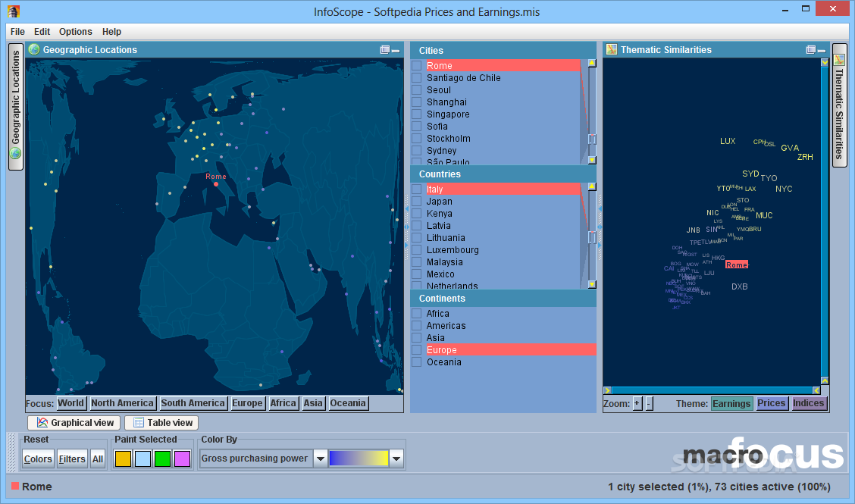Image resolution: width=855 pixels, height=504 pixels.
Task: Paint selected with orange swatch
Action: (124, 459)
